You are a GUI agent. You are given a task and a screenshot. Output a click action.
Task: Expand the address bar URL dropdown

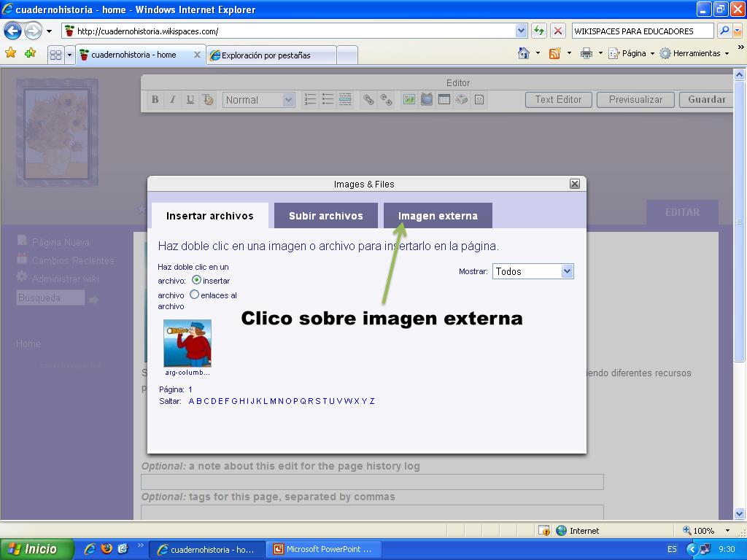[x=521, y=31]
